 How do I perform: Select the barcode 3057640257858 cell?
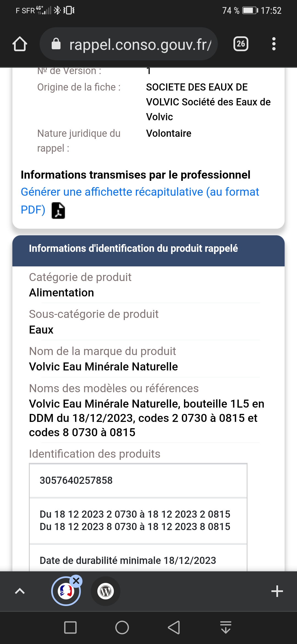click(x=138, y=481)
